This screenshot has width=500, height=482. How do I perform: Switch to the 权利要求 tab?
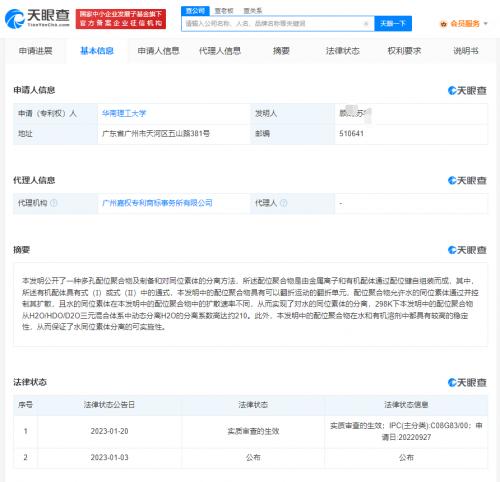pyautogui.click(x=404, y=51)
